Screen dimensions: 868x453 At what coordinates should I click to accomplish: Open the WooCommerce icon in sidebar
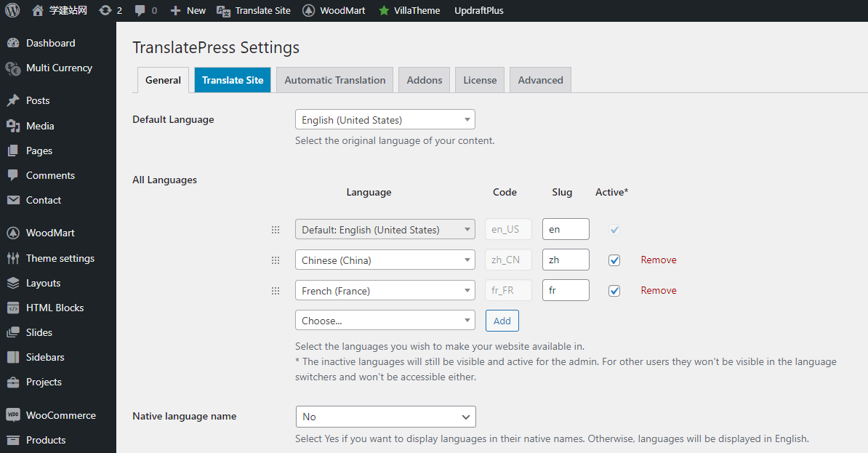coord(13,415)
